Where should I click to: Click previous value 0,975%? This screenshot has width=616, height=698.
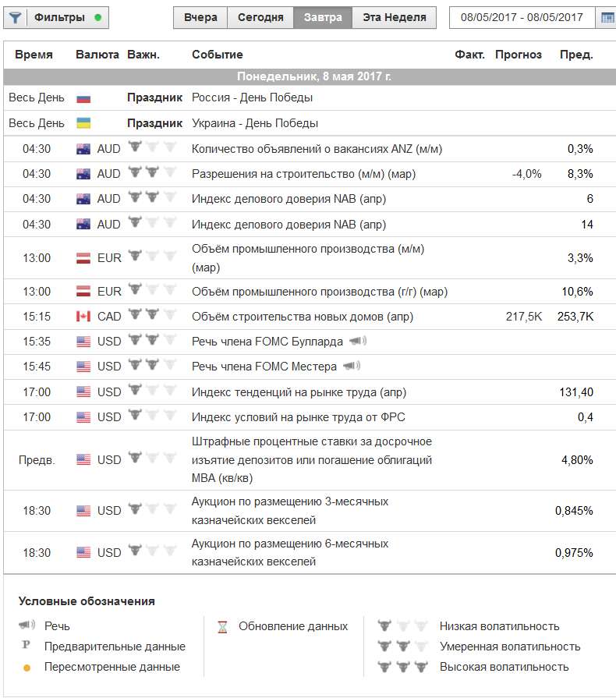point(574,553)
